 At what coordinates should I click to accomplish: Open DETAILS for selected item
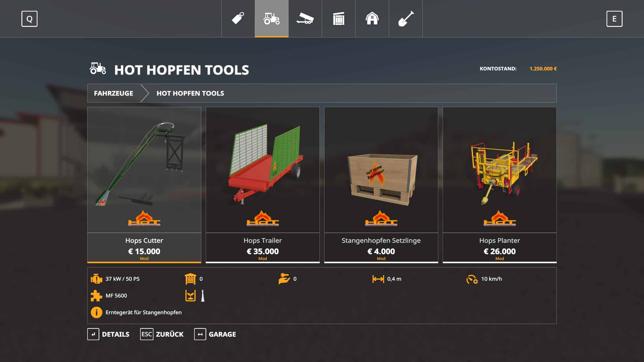click(x=108, y=334)
